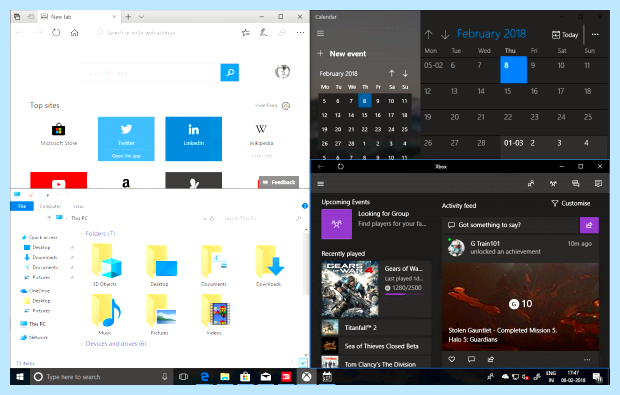Go to previous month in mini calendar
Viewport: 620px width, 395px height.
coord(391,73)
